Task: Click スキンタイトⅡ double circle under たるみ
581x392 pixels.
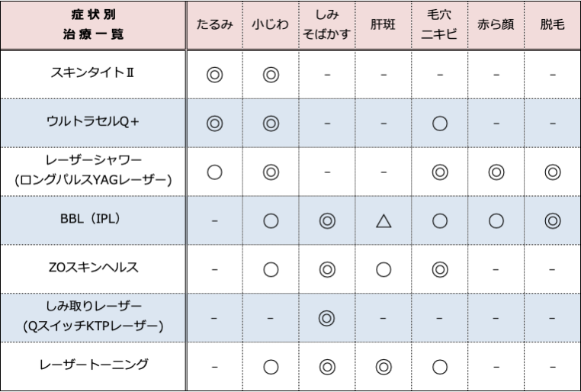Action: click(214, 75)
